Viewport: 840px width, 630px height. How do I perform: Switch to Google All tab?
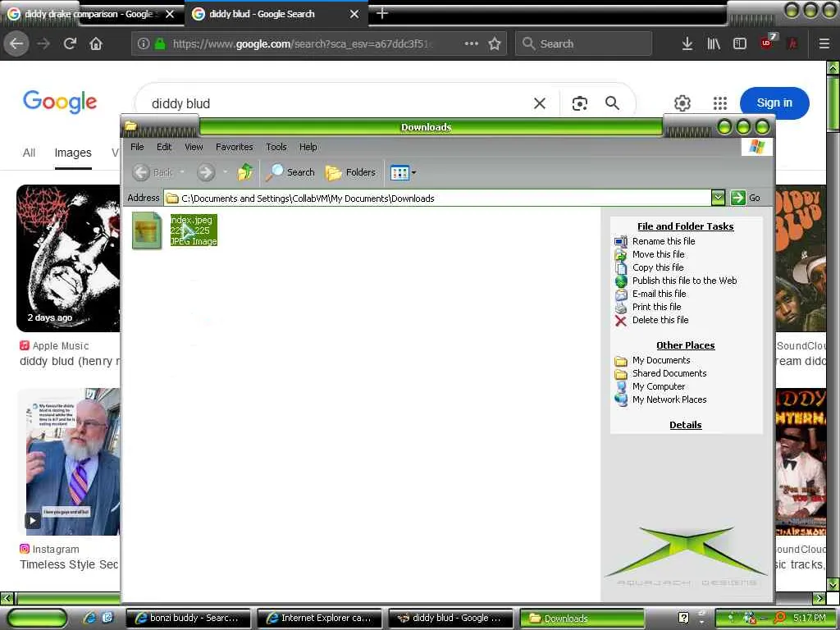coord(29,153)
